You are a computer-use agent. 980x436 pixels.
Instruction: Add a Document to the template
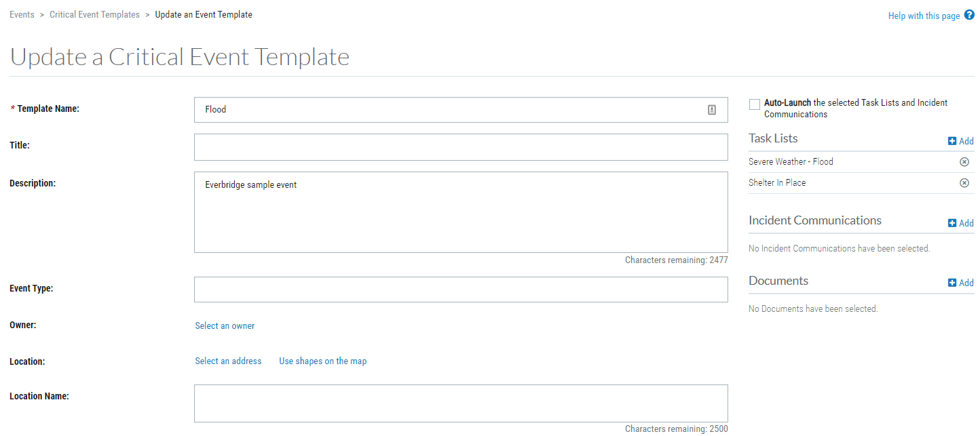pos(961,283)
